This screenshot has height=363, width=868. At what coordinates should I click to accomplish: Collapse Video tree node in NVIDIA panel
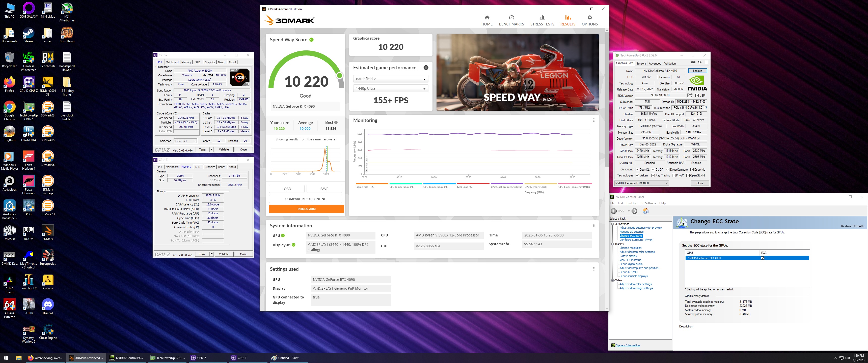click(613, 280)
